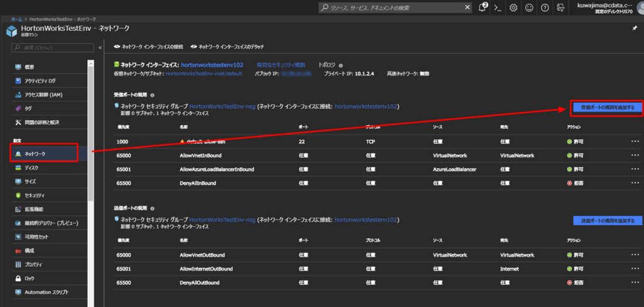Open セキュリティ in the sidebar
Image resolution: width=644 pixels, height=307 pixels.
click(49, 195)
